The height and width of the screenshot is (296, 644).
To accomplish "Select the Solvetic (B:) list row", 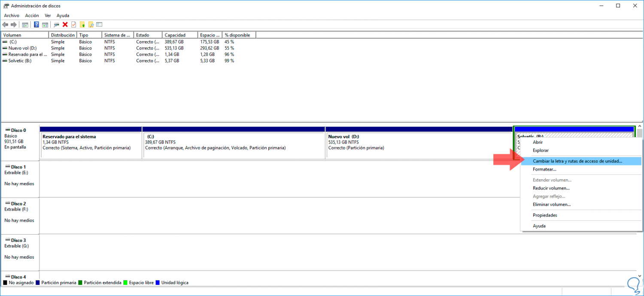I will pos(129,61).
